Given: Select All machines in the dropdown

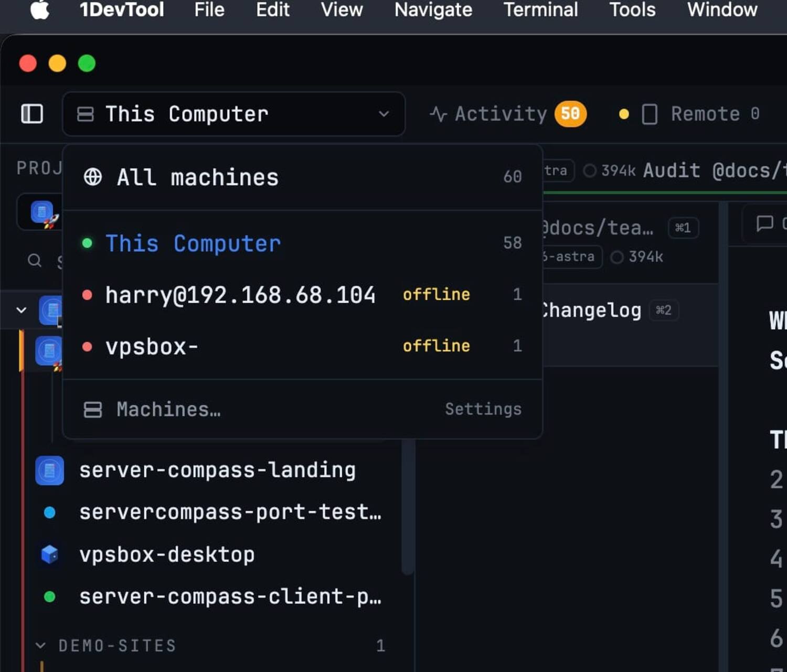Looking at the screenshot, I should 302,177.
